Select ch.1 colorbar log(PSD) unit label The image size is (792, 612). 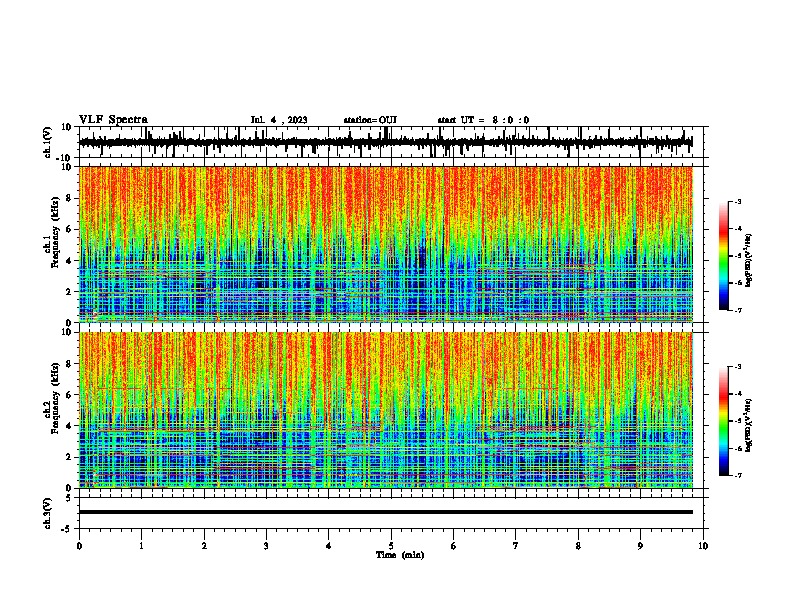pyautogui.click(x=748, y=261)
